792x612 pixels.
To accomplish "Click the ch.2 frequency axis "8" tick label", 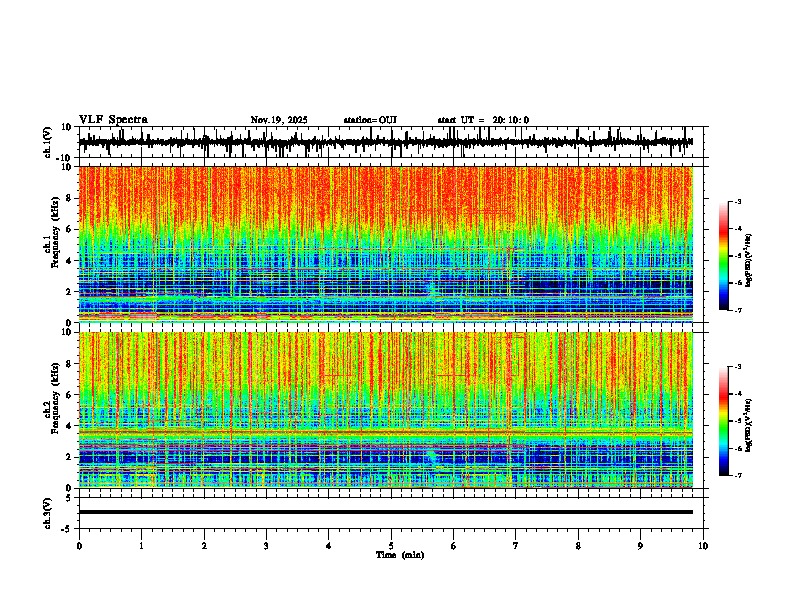I will pyautogui.click(x=70, y=364).
